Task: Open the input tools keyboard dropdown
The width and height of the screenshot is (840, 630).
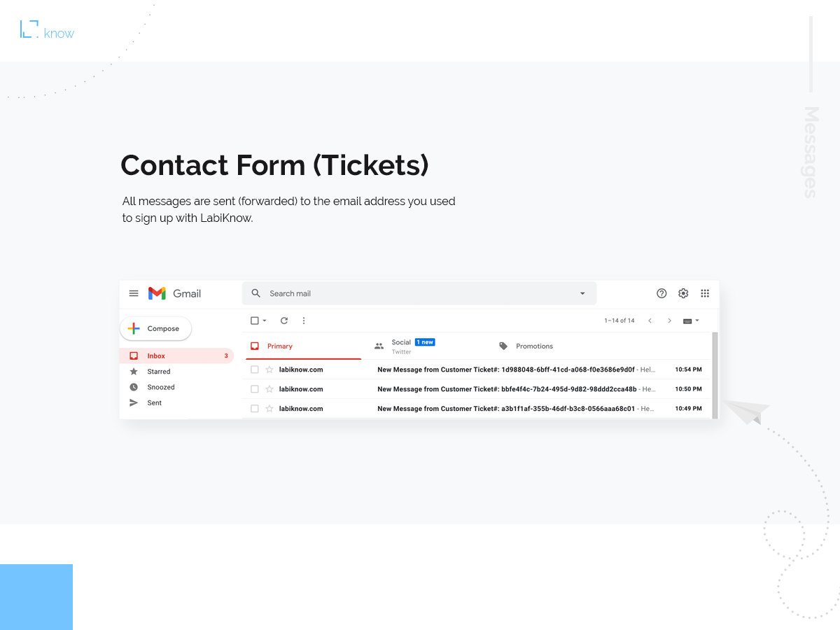Action: 691,321
